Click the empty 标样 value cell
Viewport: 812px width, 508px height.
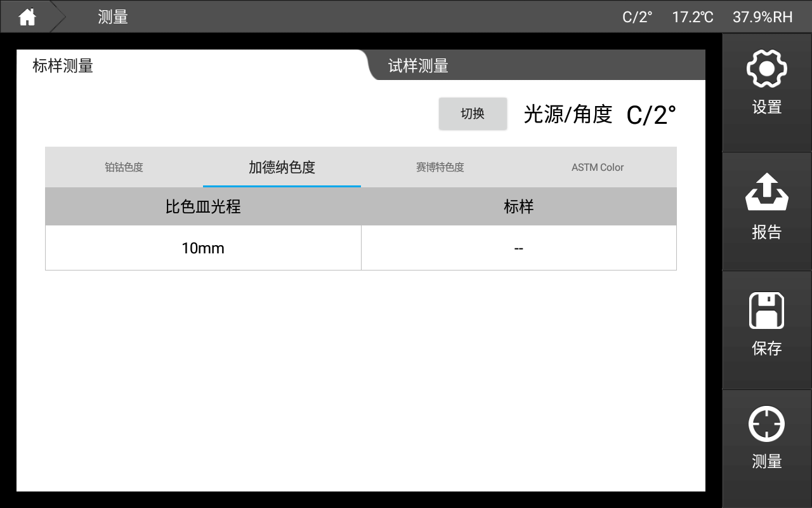click(518, 248)
